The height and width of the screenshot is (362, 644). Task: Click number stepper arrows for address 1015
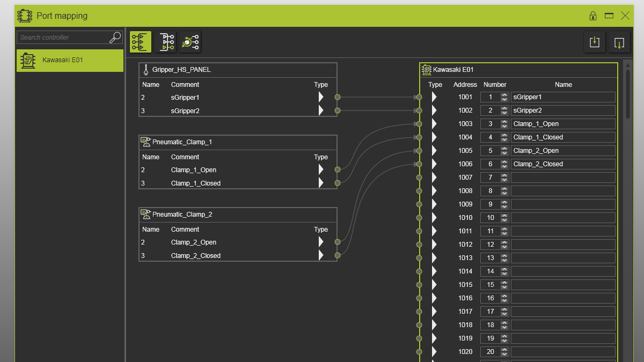click(x=504, y=285)
